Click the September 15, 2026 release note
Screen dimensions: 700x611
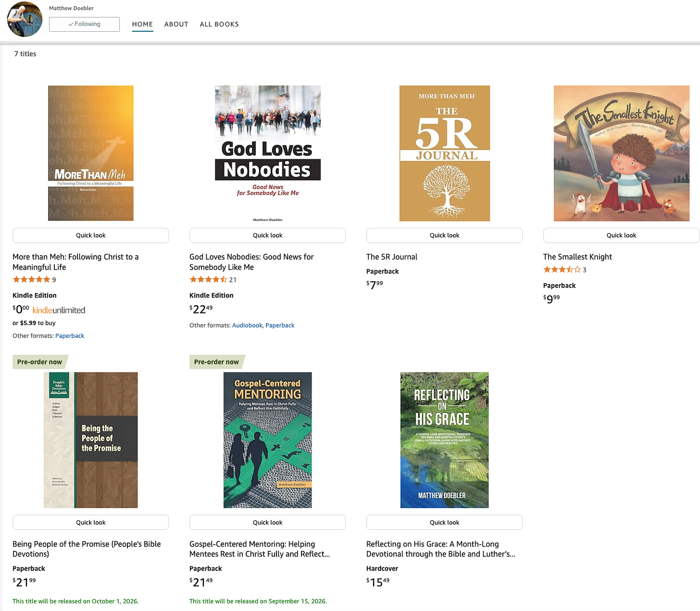click(258, 601)
